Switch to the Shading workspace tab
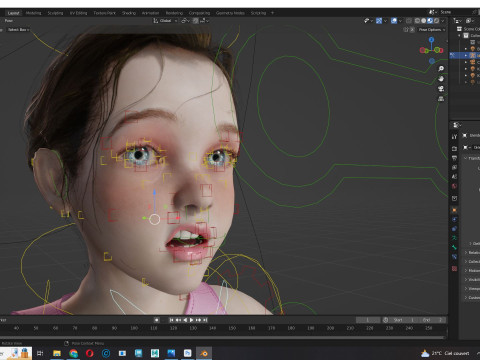This screenshot has height=360, width=480. (x=129, y=13)
